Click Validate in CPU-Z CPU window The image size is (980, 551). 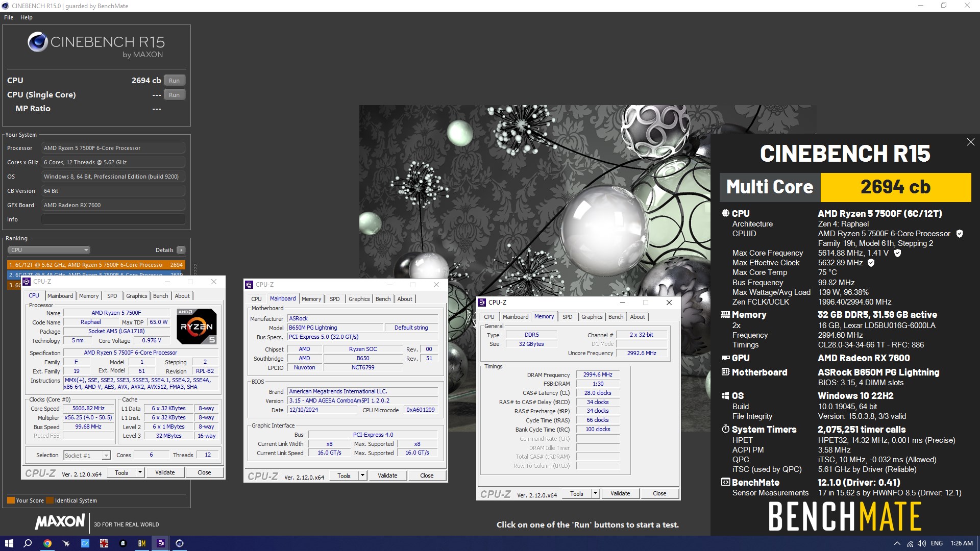(x=165, y=472)
